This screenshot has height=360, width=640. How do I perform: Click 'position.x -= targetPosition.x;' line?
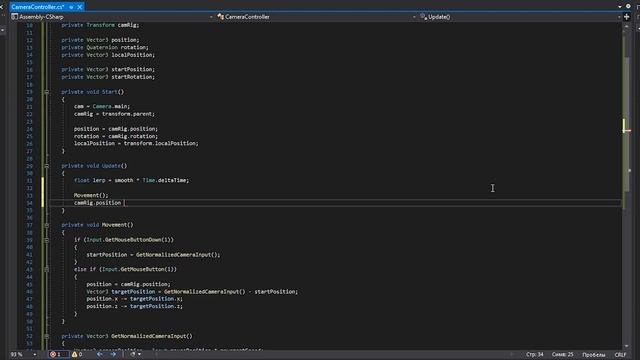(x=134, y=299)
